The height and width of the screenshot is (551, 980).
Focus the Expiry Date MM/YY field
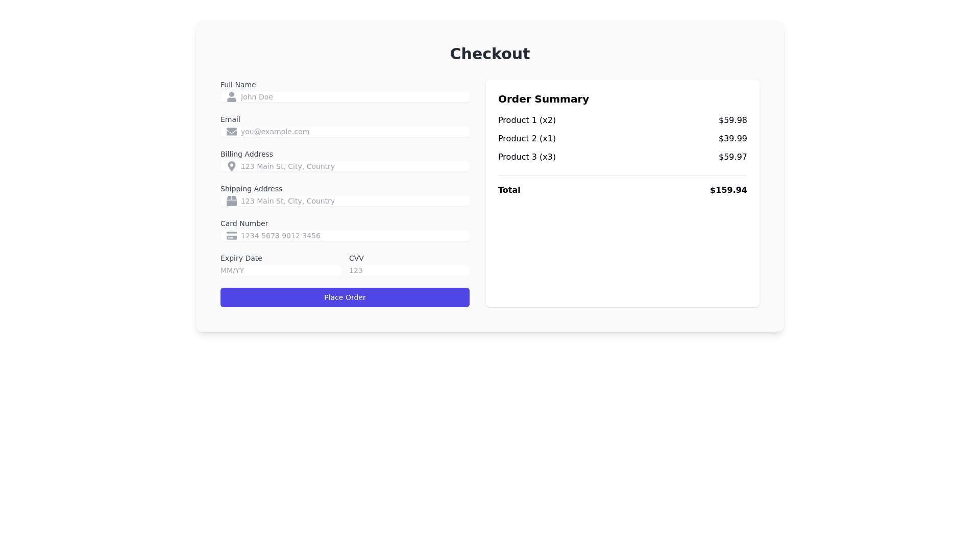[280, 270]
